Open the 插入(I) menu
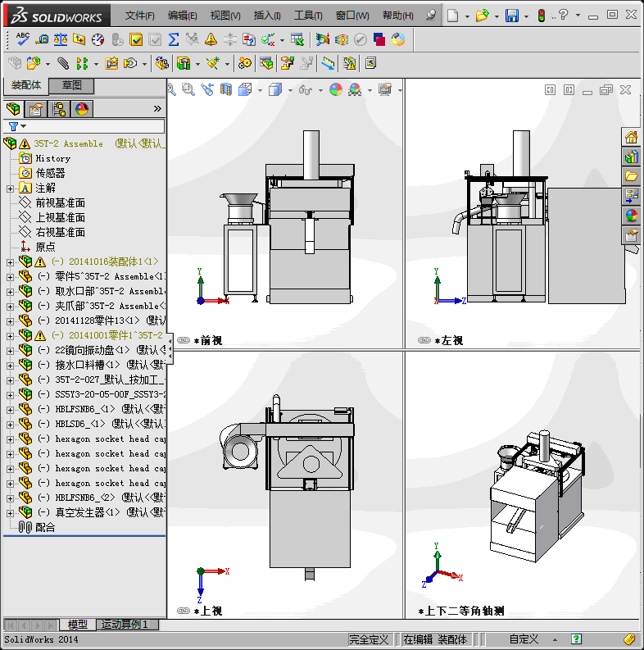 (267, 16)
